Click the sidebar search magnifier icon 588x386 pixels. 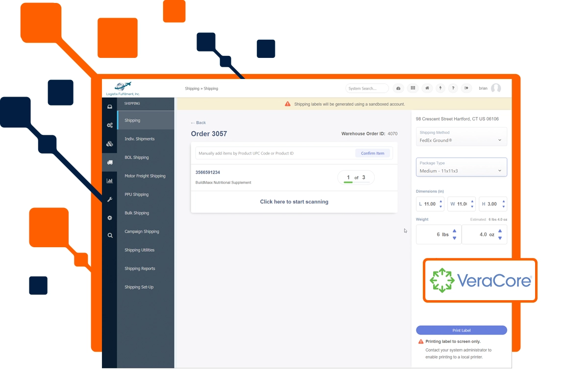110,235
